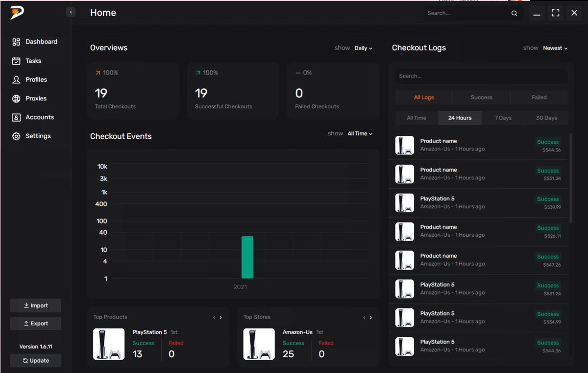The height and width of the screenshot is (373, 588).
Task: Click the Checkout Logs scrollbar
Action: tap(571, 178)
